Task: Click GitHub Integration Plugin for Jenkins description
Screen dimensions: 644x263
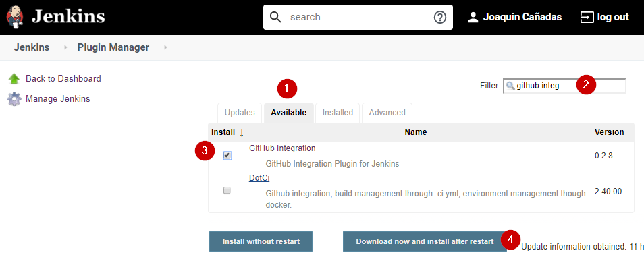Action: pyautogui.click(x=332, y=164)
